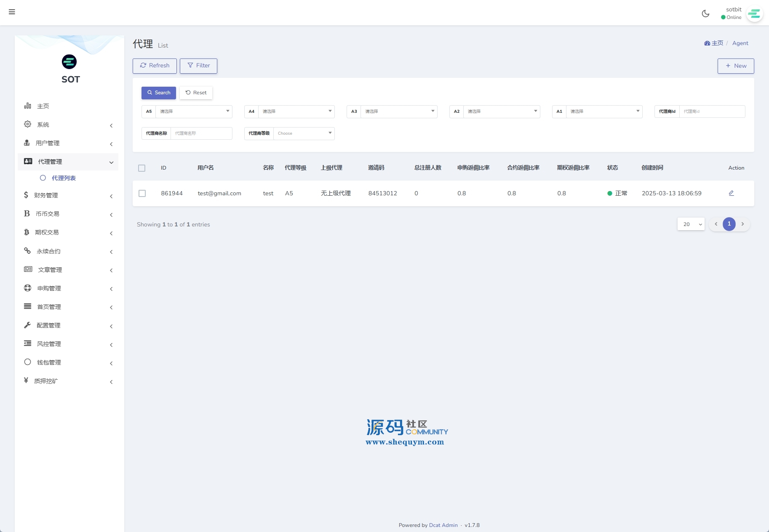Open the sotbit user avatar

[754, 14]
